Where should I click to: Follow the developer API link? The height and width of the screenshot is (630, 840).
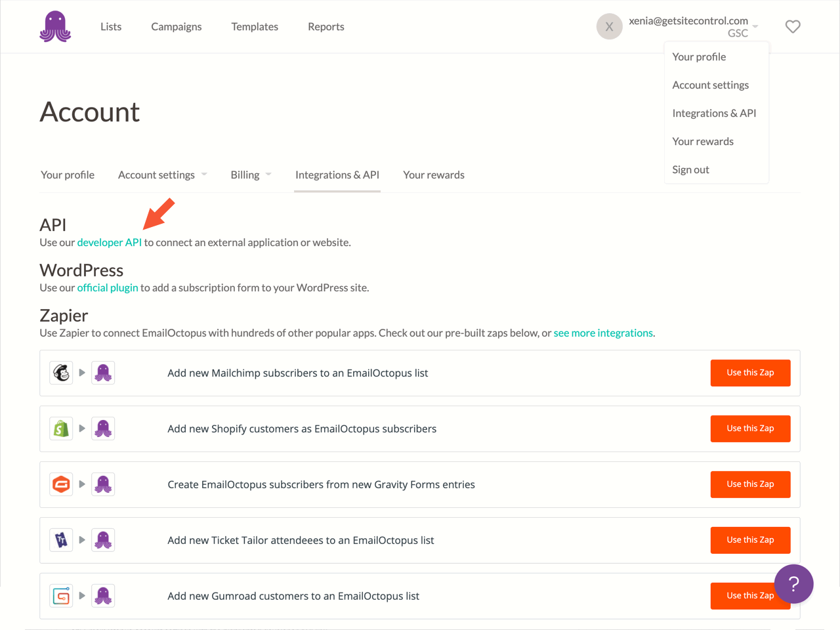(110, 242)
